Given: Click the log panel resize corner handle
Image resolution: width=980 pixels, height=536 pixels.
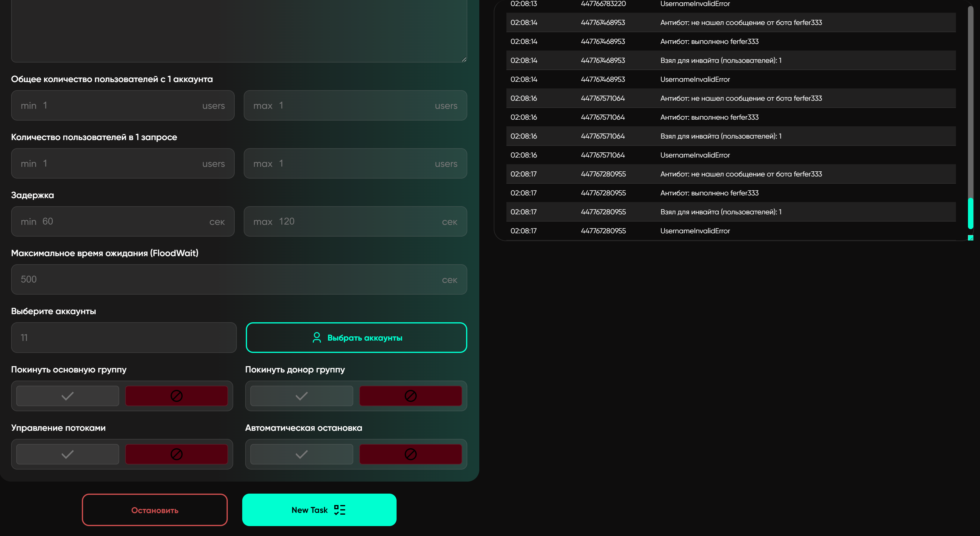Looking at the screenshot, I should pos(970,238).
